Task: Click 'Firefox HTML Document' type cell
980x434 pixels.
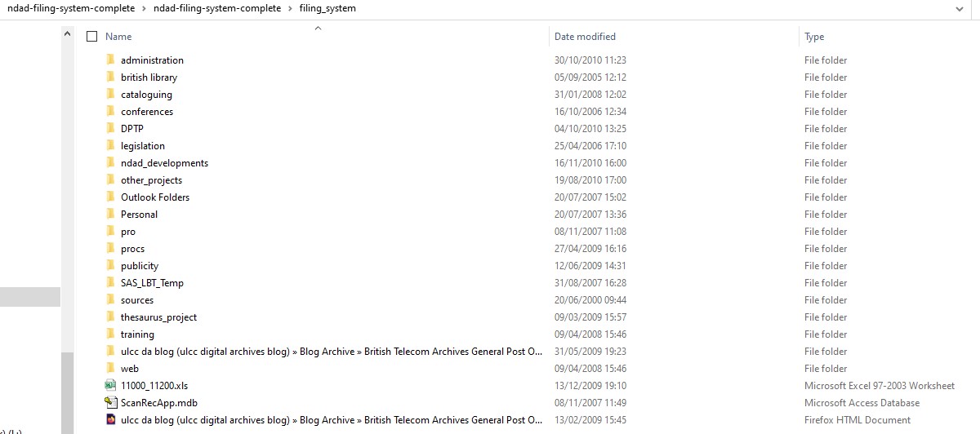Action: coord(857,419)
